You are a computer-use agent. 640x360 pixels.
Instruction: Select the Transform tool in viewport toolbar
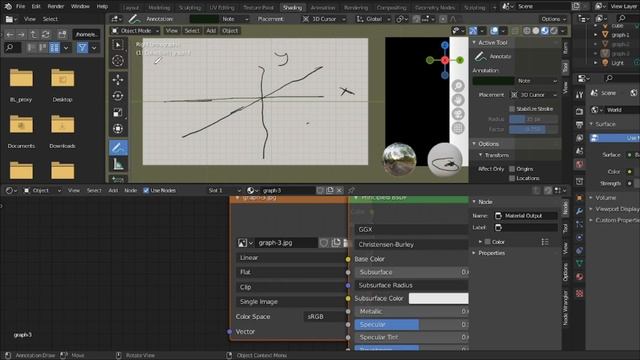[118, 129]
